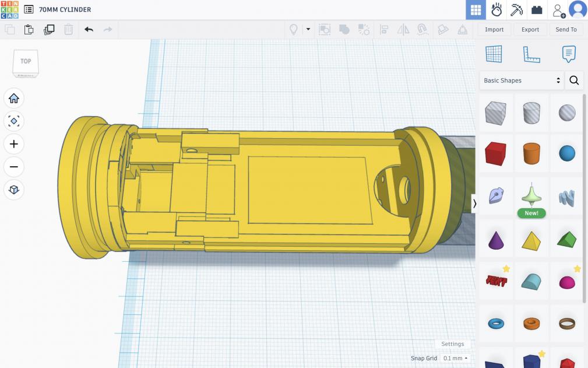The width and height of the screenshot is (588, 368).
Task: Toggle Show all lightbulb icon
Action: [x=294, y=29]
